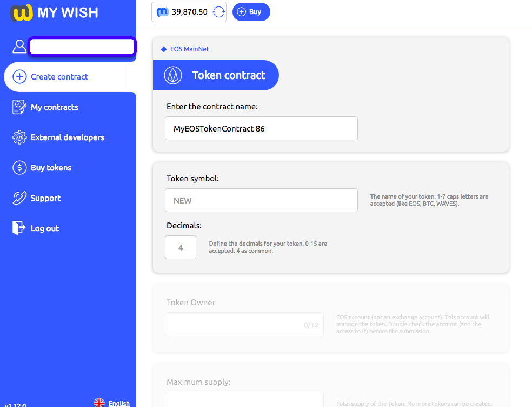
Task: Click the Buy button in top bar
Action: pos(251,12)
